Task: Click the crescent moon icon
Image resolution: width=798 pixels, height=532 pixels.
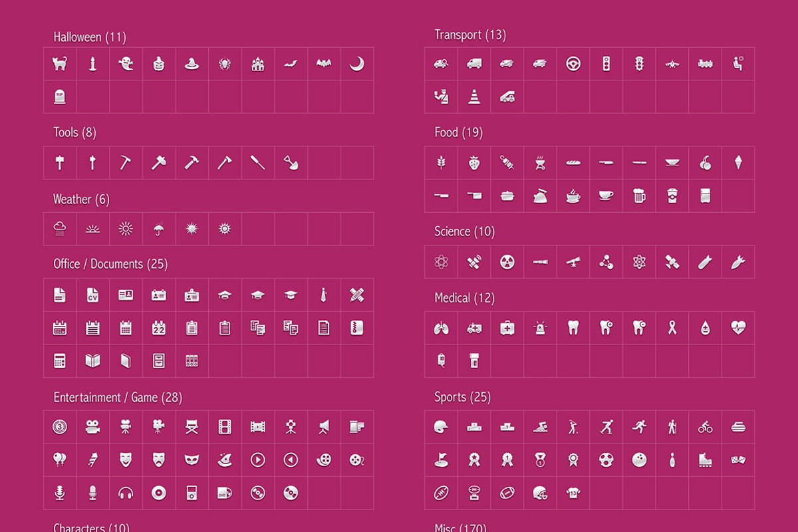Action: 357,64
